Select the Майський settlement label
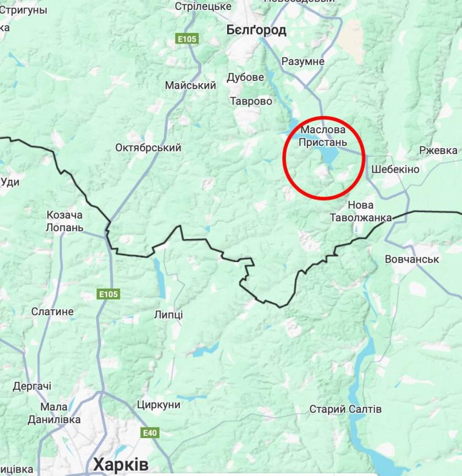Screen dimensions: 462x476 (190, 85)
